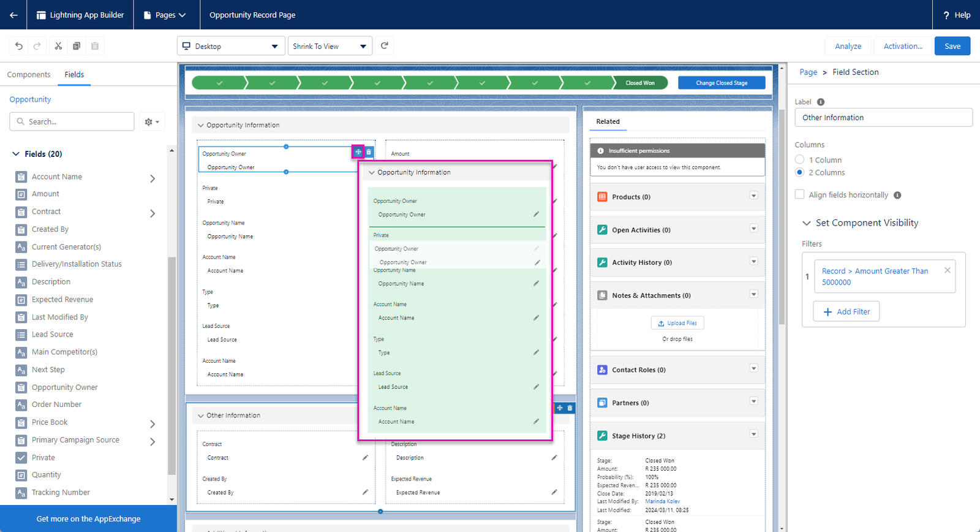Open the Products list dropdown arrow
The image size is (980, 532).
754,196
